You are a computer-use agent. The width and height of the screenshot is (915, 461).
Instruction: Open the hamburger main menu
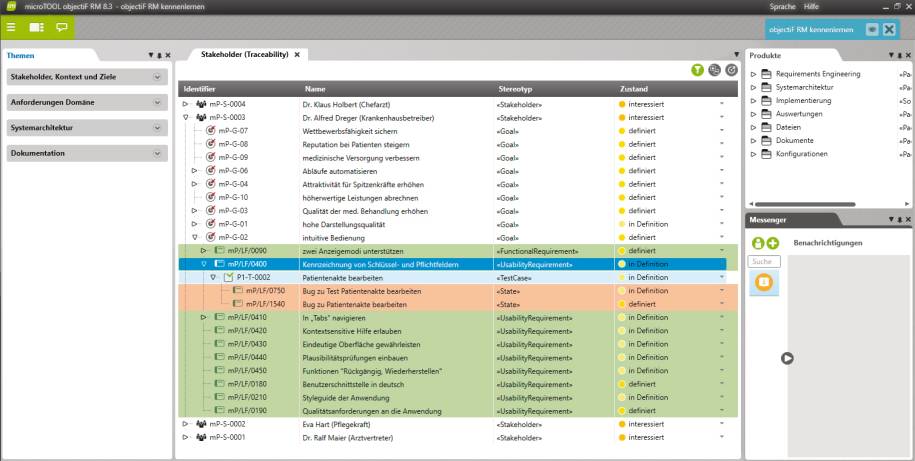tap(11, 27)
